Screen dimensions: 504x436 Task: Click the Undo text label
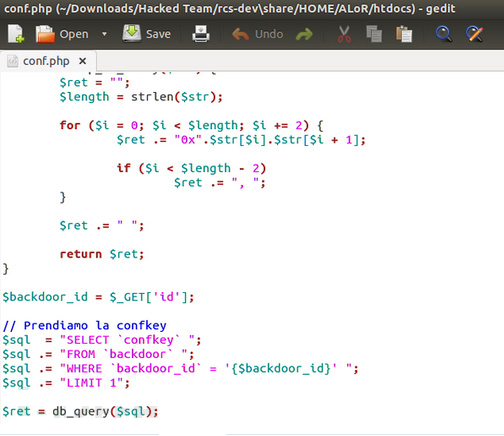coord(269,34)
